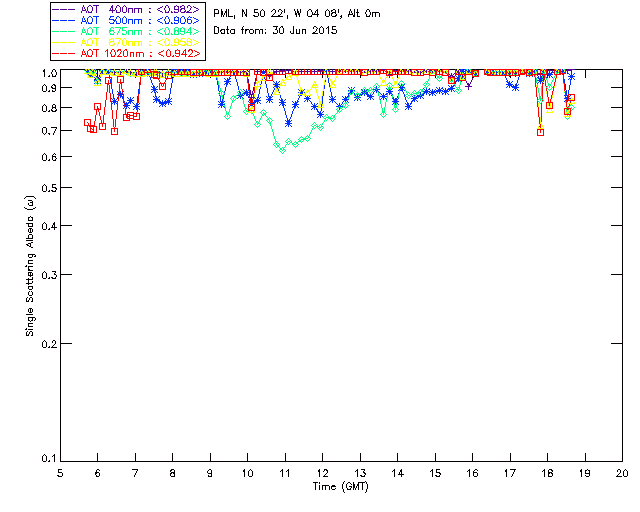Screen dimensions: 640x512
Task: Click the 0.5 y-axis tick label
Action: [x=49, y=188]
